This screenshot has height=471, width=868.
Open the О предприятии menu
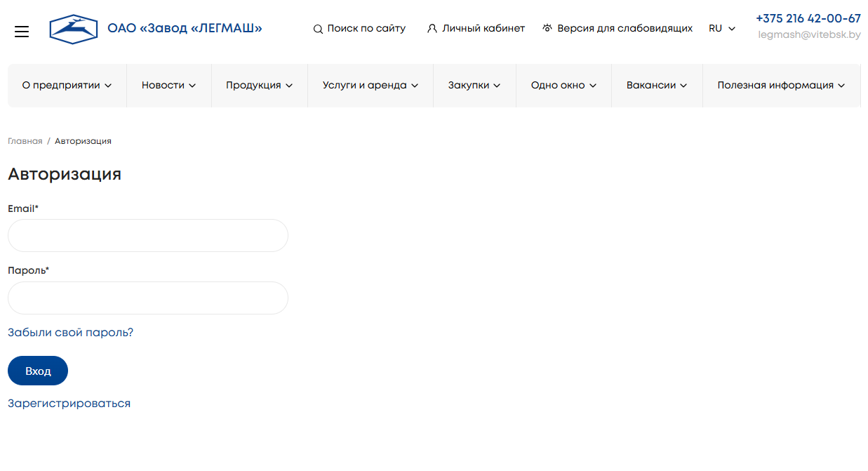(67, 86)
